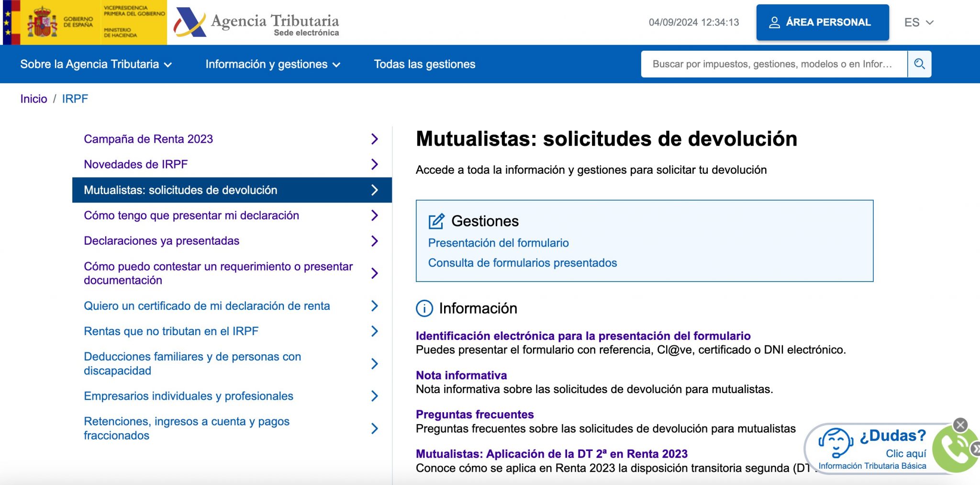
Task: Open Todas las gestiones
Action: [x=424, y=64]
